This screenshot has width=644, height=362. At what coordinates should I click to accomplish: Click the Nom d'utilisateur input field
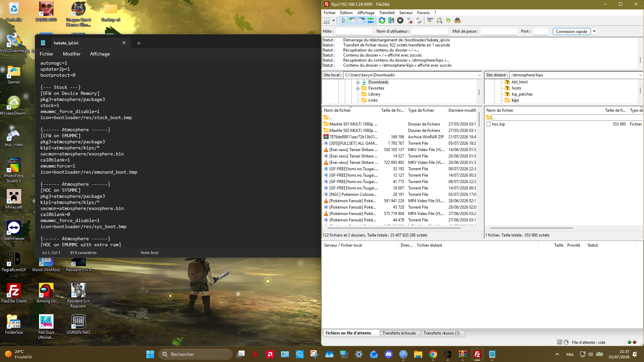(430, 31)
